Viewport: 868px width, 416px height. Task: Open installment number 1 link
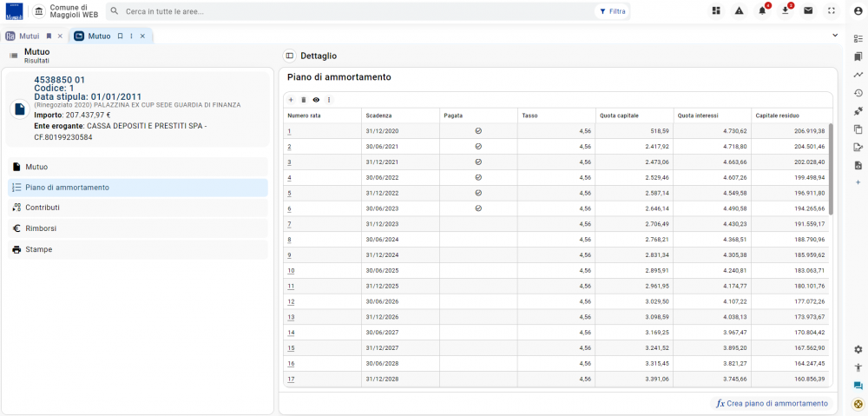pyautogui.click(x=290, y=131)
